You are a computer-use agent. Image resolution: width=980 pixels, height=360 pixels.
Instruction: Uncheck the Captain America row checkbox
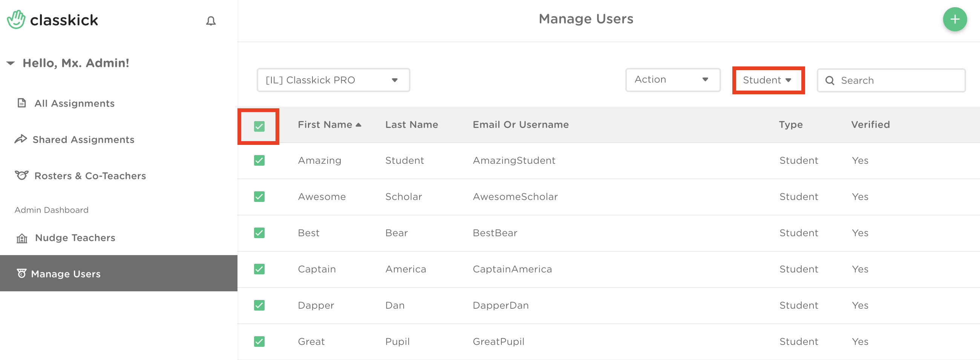click(x=259, y=269)
